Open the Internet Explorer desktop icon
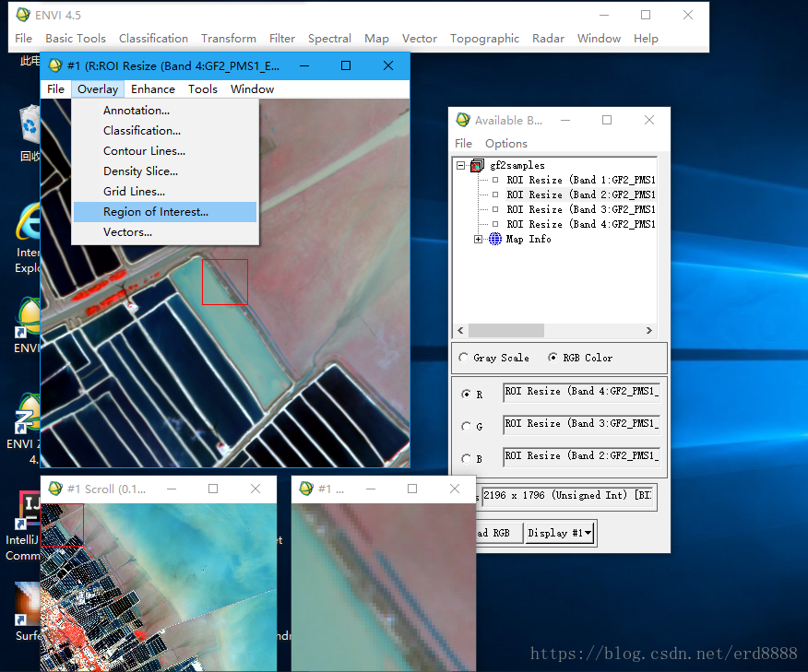 (29, 222)
